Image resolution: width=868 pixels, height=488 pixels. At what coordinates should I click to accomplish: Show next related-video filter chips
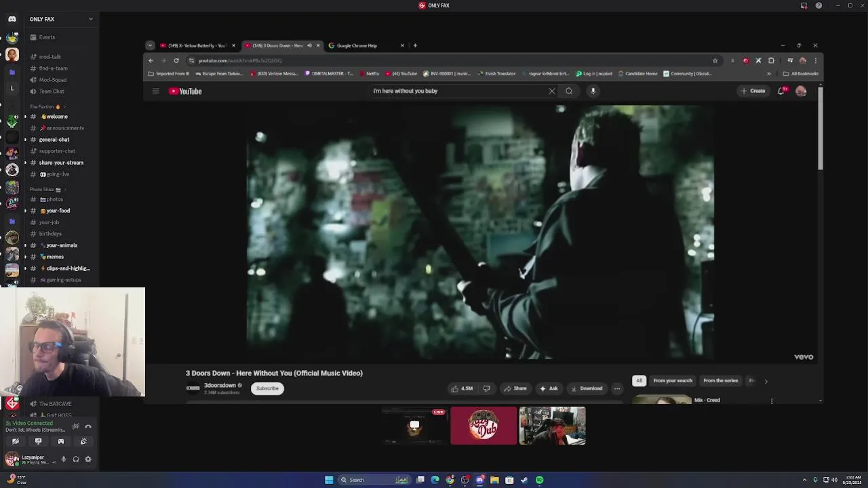pos(766,381)
